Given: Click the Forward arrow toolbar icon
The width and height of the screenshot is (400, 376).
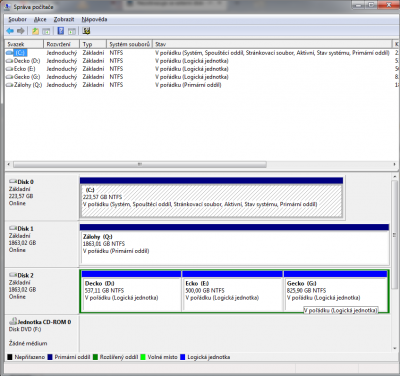Looking at the screenshot, I should 21,31.
